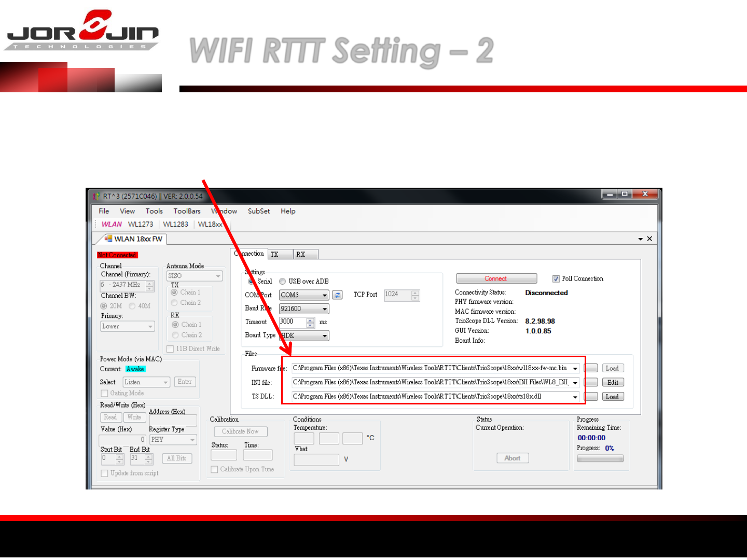
Task: Toggle the Gating Mode checkbox
Action: click(x=104, y=394)
